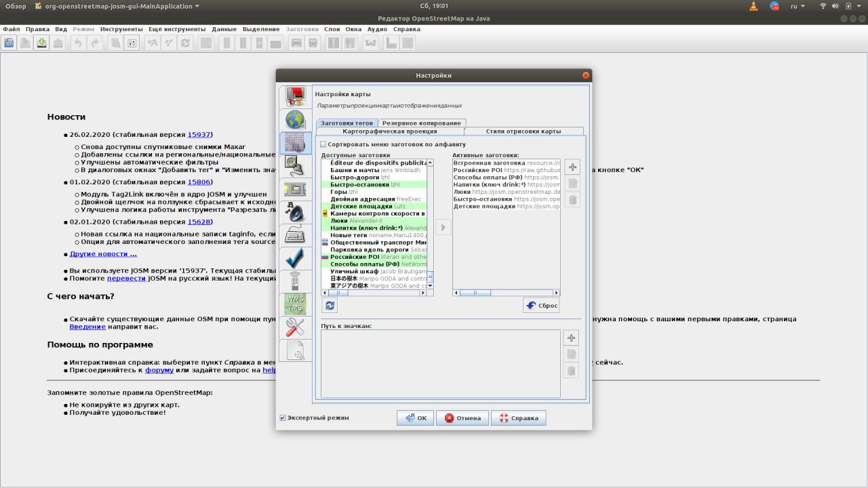This screenshot has width=868, height=488.
Task: Add an icon path with plus icon
Action: tap(571, 338)
